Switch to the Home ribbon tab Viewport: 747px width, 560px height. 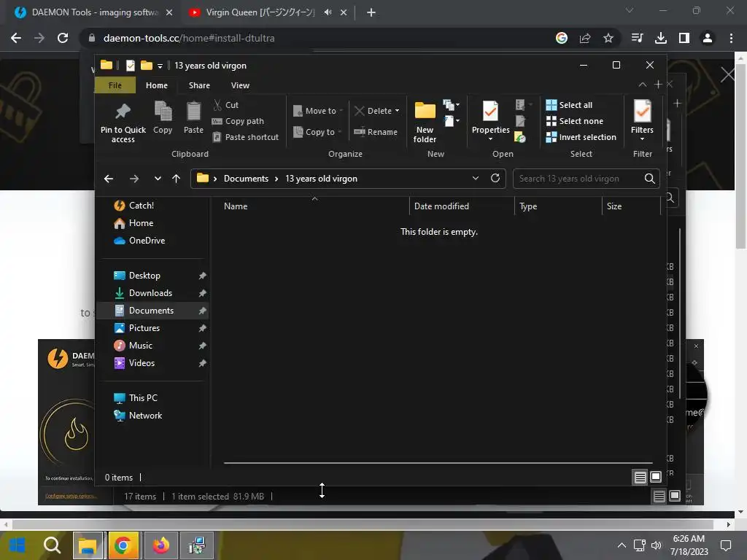(157, 85)
